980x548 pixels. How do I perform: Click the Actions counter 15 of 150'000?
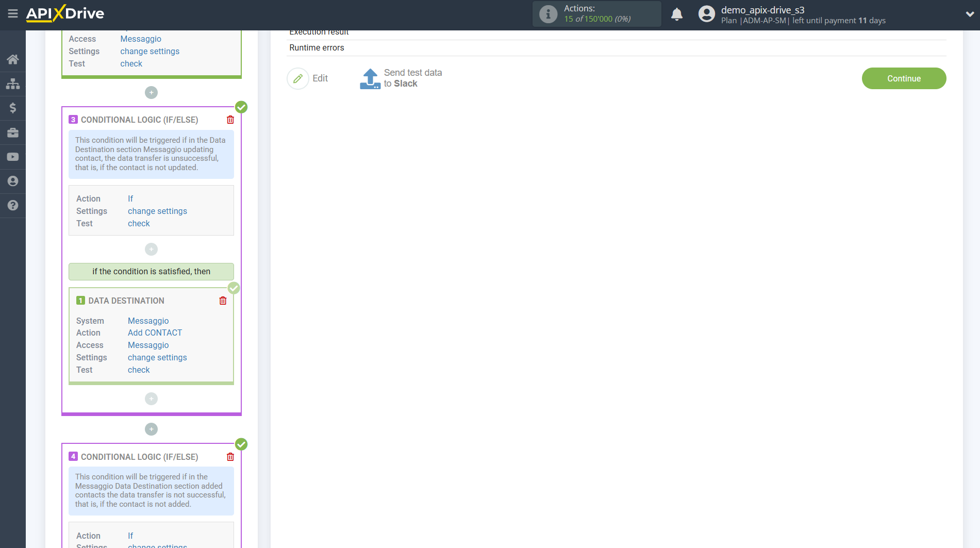coord(597,19)
